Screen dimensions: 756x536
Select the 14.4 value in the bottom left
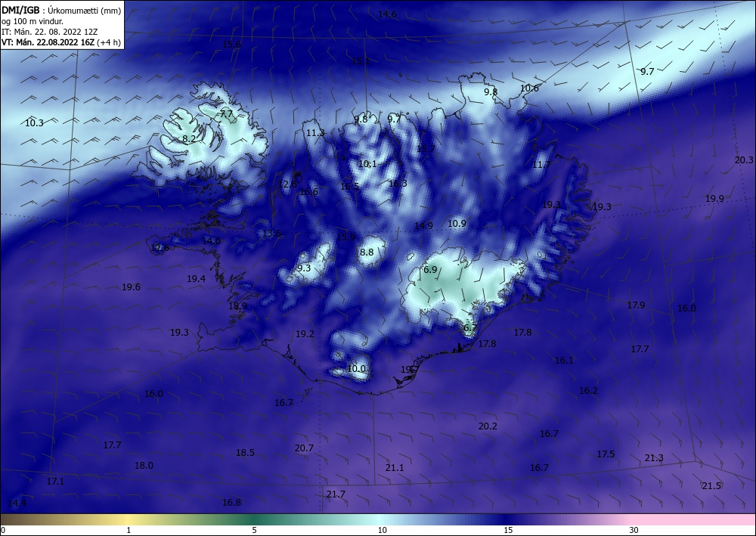(17, 503)
